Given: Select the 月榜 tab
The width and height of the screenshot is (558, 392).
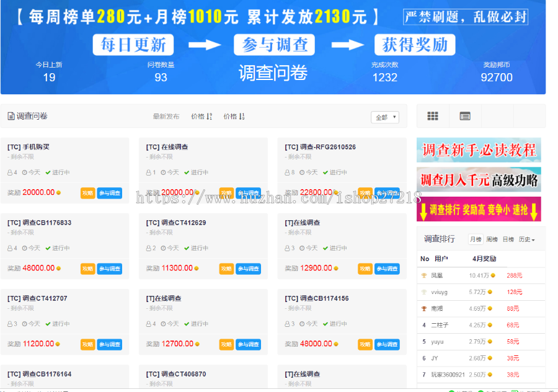Looking at the screenshot, I should [x=476, y=239].
